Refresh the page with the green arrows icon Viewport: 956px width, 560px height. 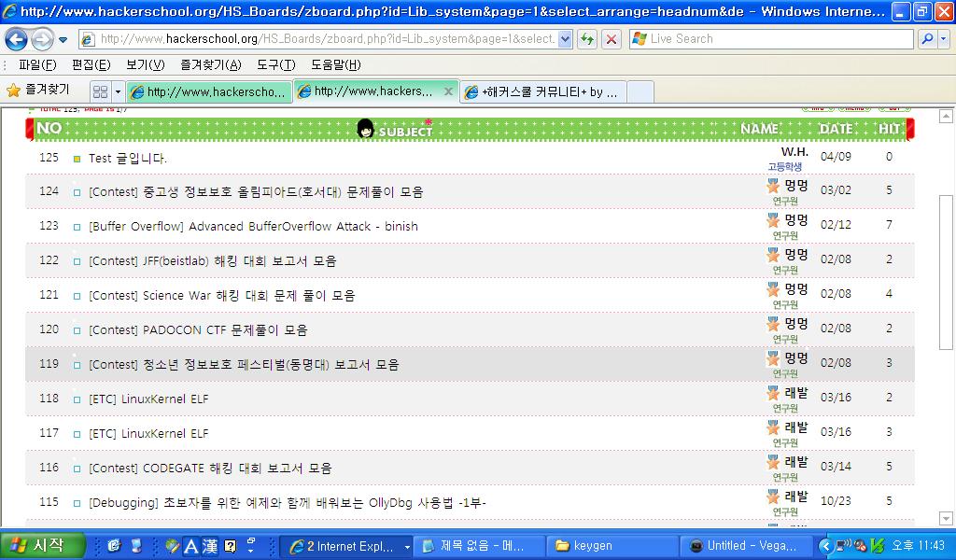[587, 39]
